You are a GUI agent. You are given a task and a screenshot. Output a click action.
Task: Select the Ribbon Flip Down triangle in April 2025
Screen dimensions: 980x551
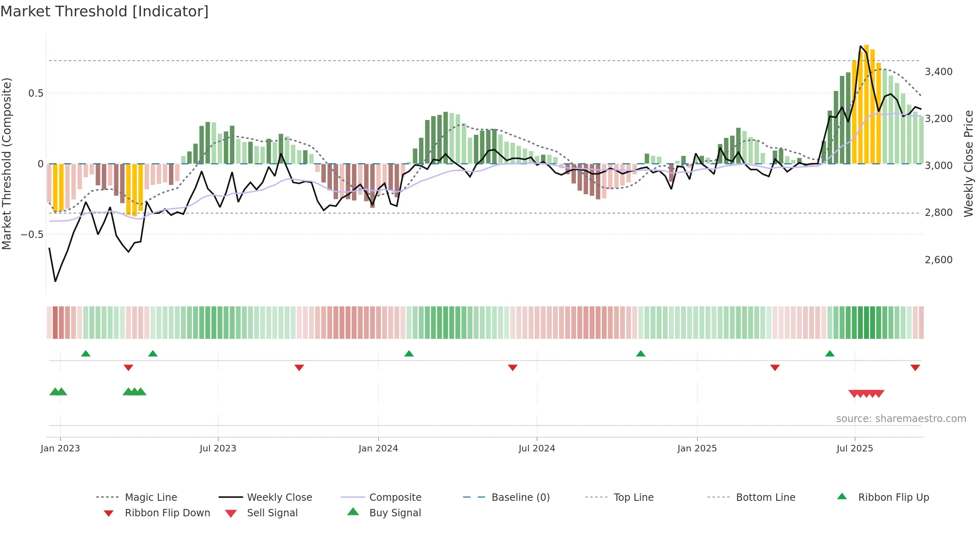tap(775, 368)
